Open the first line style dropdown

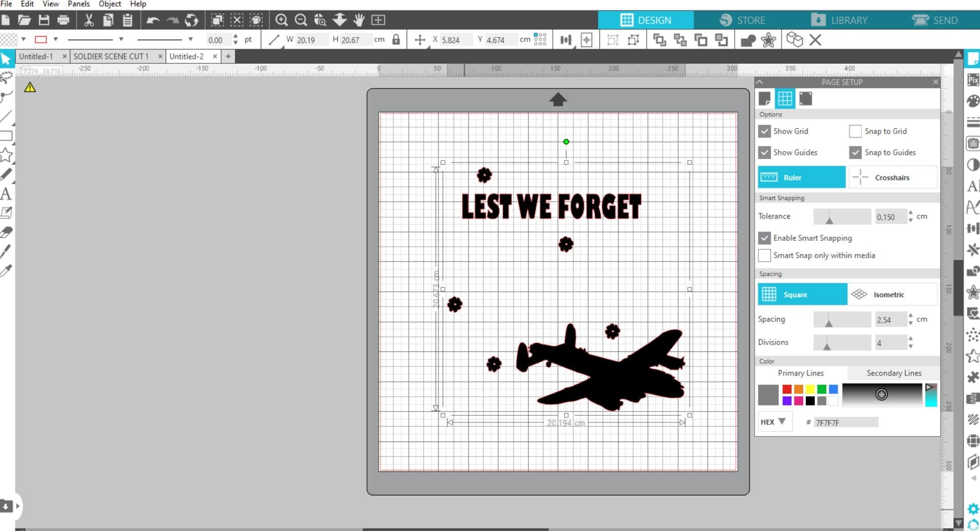coord(121,39)
